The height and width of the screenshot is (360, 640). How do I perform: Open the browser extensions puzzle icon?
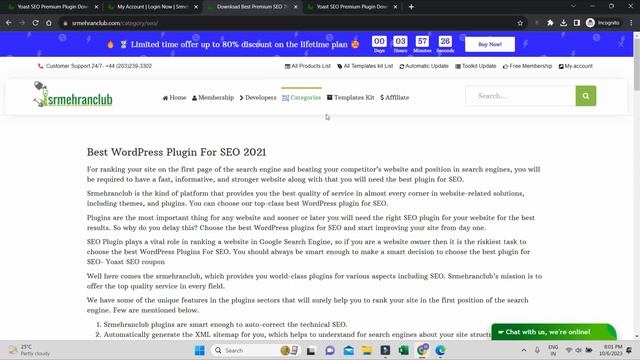click(x=550, y=23)
